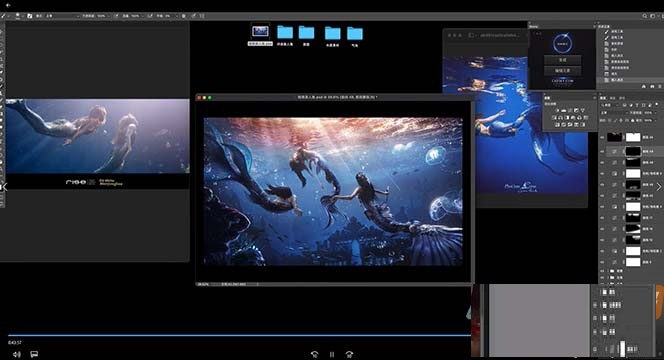664x360 pixels.
Task: Toggle pressure for opacity icon
Action: 116,16
